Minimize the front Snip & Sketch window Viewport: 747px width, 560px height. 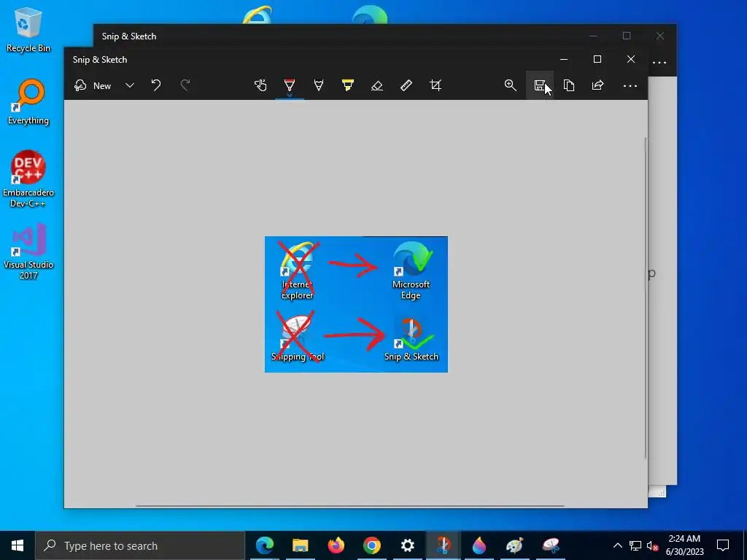click(564, 59)
